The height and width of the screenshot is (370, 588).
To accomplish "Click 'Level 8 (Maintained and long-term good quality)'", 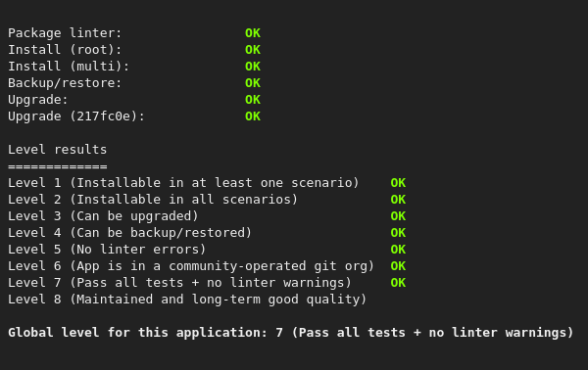I will (x=187, y=300).
